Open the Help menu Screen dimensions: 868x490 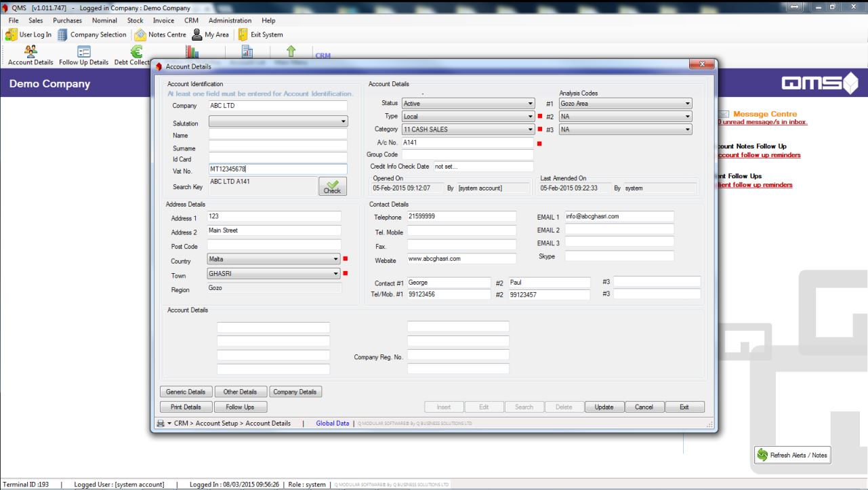[268, 20]
